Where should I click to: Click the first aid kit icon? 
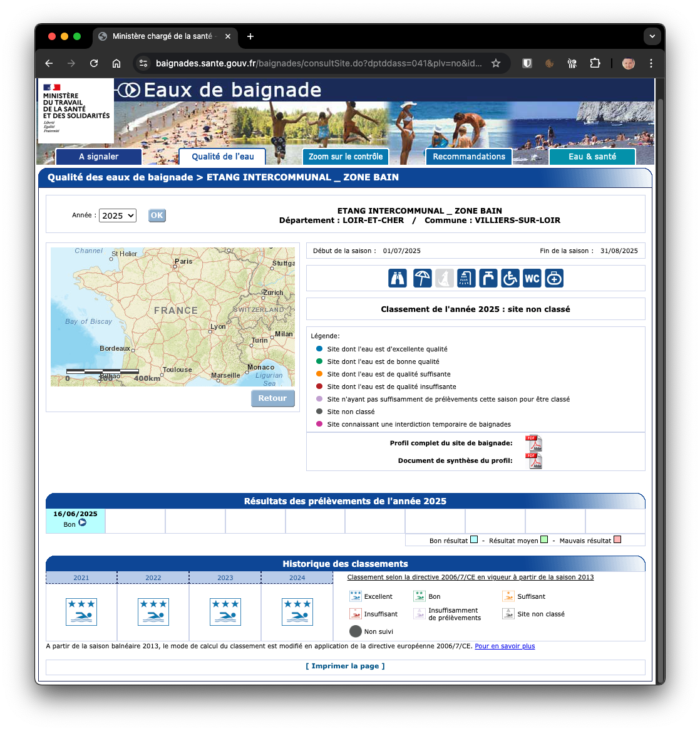[x=553, y=278]
